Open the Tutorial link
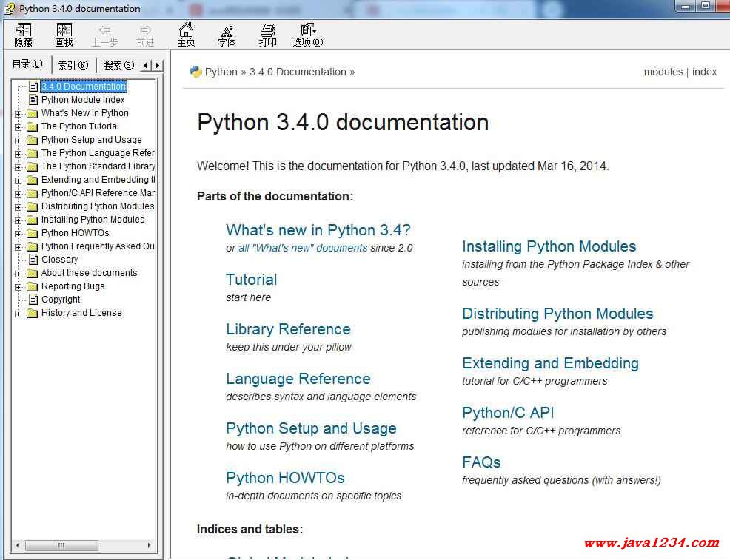Image resolution: width=730 pixels, height=560 pixels. tap(252, 280)
